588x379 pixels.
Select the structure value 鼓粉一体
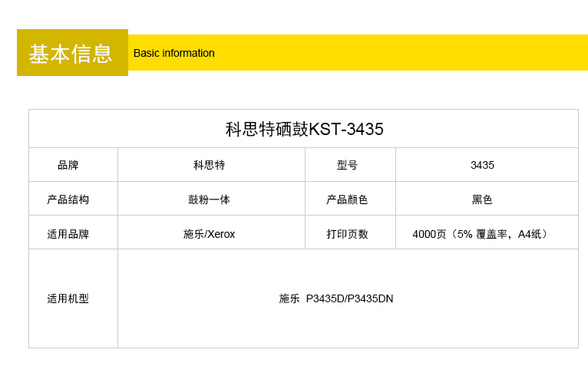[x=209, y=199]
